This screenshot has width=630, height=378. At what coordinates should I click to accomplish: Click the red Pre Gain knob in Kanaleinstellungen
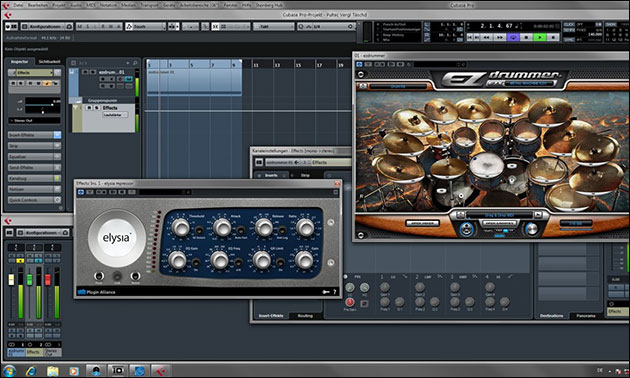click(350, 302)
